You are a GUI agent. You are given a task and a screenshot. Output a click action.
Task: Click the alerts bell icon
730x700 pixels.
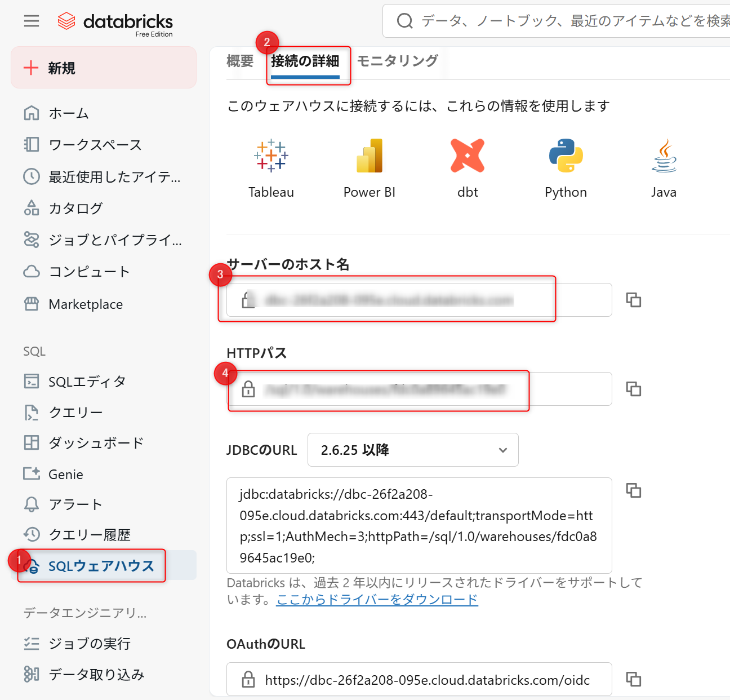[x=32, y=504]
